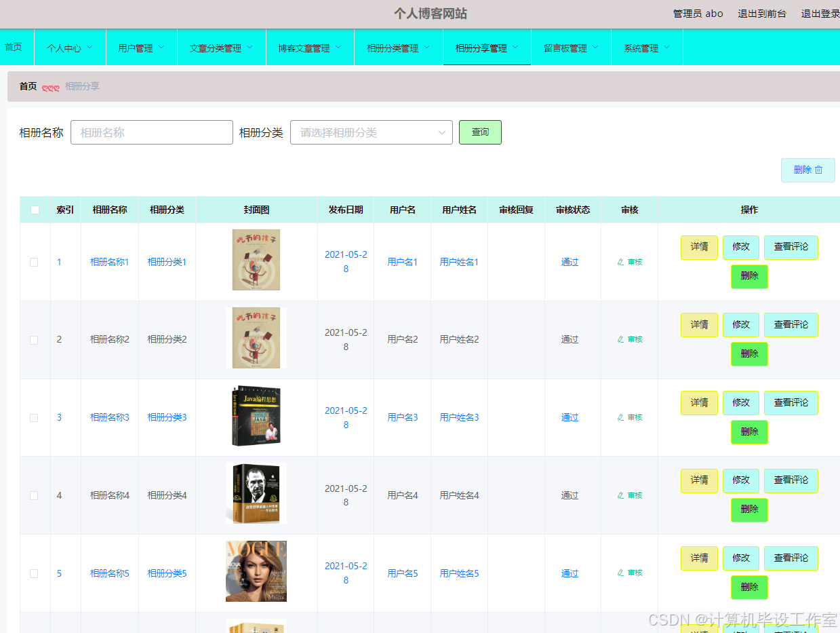Click the 审核 pencil icon in row 相册名称1
Screen dimensions: 840x633
coord(620,262)
